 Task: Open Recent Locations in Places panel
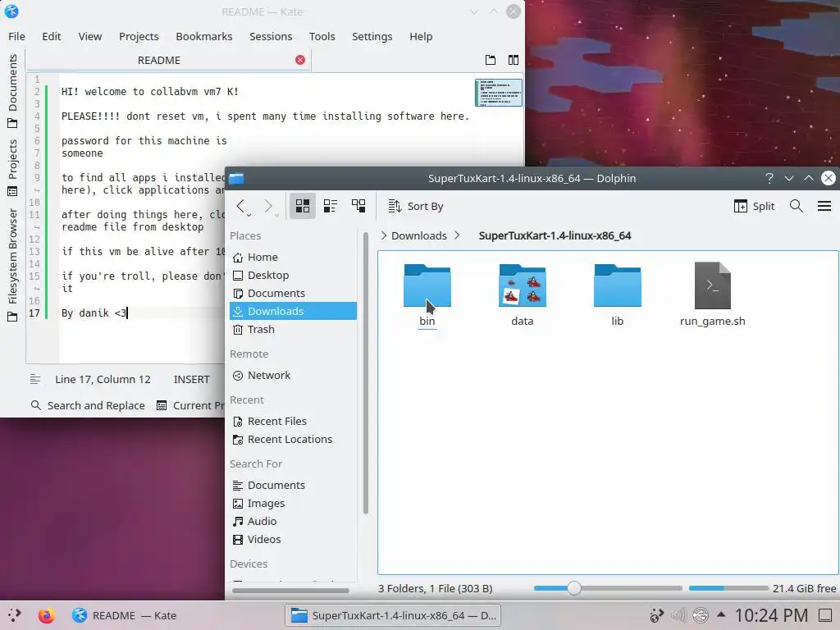(293, 440)
